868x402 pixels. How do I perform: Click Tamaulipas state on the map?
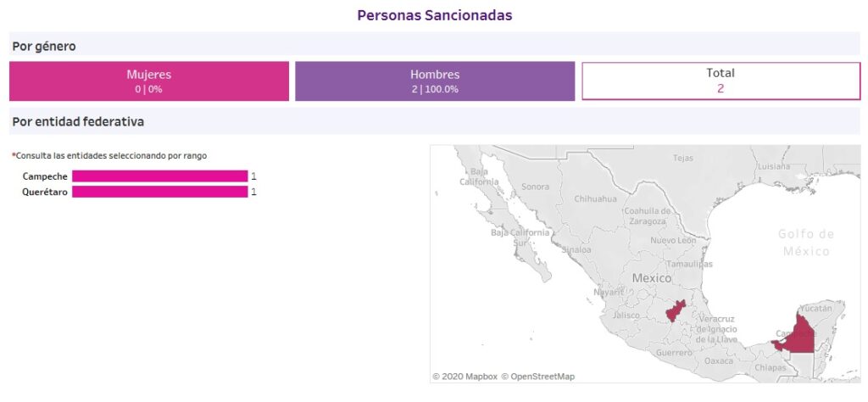click(x=689, y=264)
